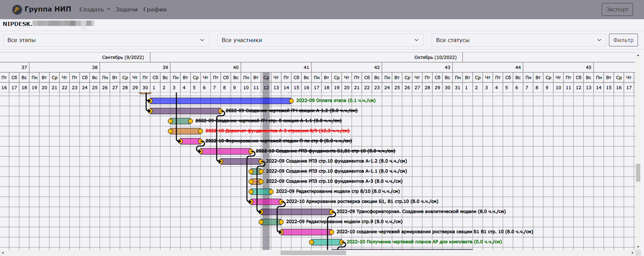The width and height of the screenshot is (644, 256).
Task: Click week number 43 header
Action: coord(447,67)
